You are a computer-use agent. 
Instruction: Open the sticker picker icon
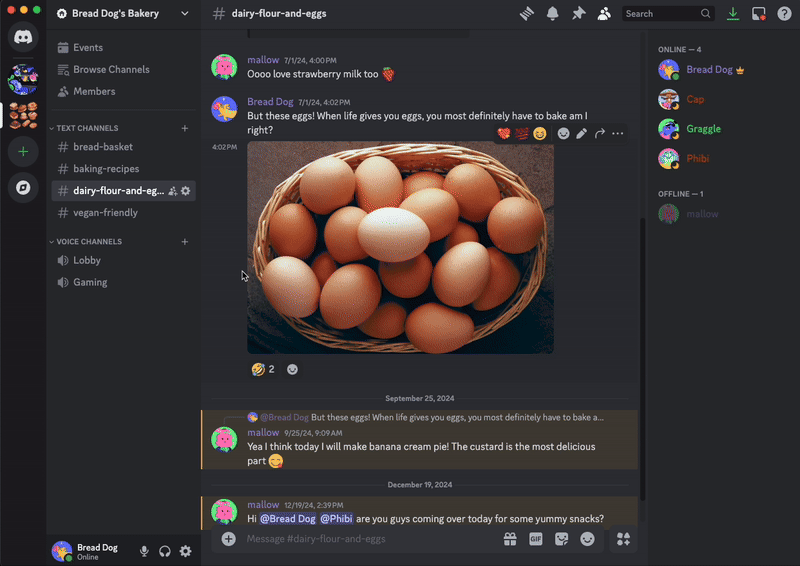tap(561, 539)
